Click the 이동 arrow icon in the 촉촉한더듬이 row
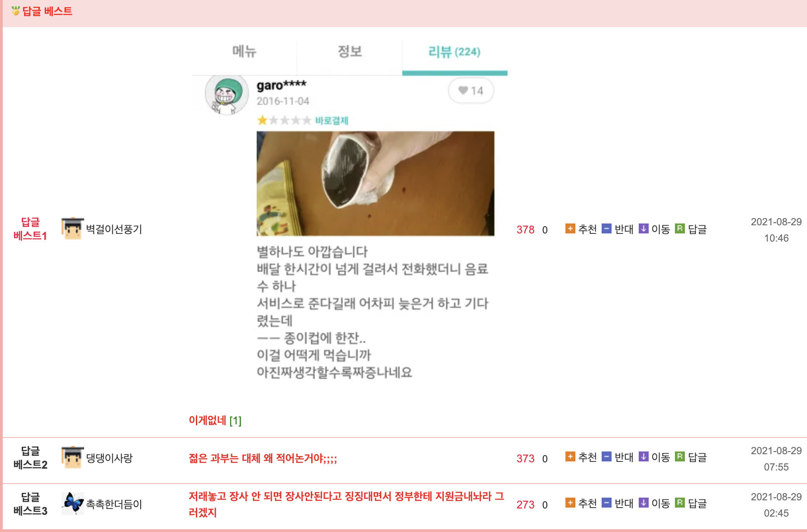The image size is (807, 532). 643,503
